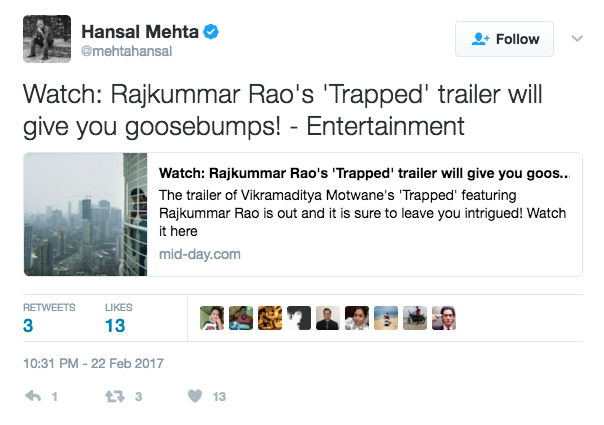Click the motorcycle liker avatar

click(415, 318)
